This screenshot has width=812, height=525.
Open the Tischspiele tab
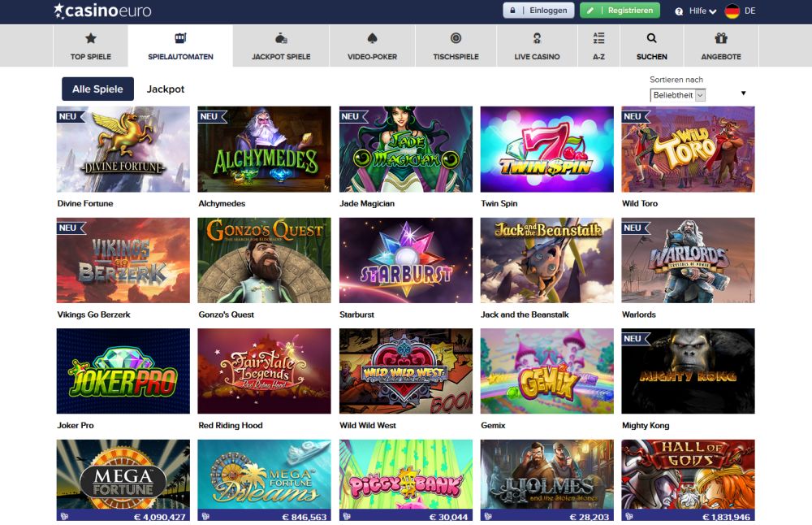pyautogui.click(x=456, y=46)
